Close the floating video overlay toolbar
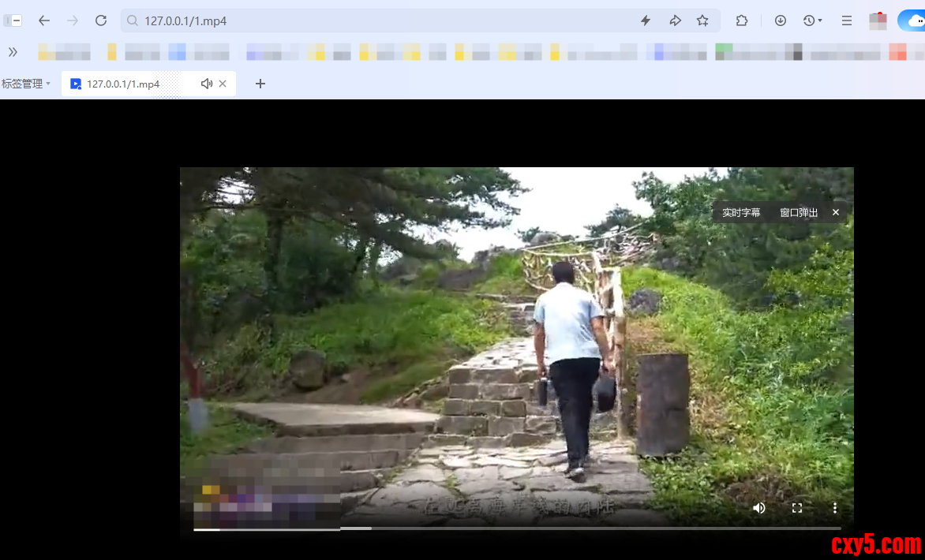Image resolution: width=925 pixels, height=560 pixels. click(x=836, y=212)
